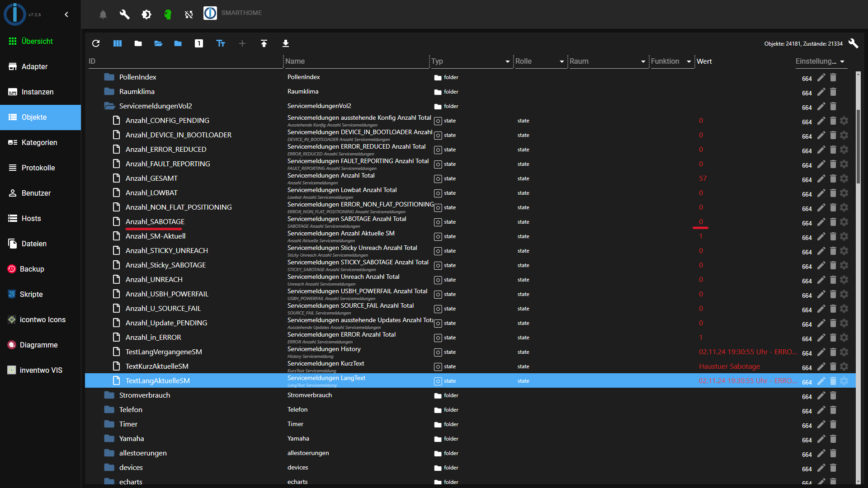Collapse all folders using the closed folder icon

click(138, 43)
